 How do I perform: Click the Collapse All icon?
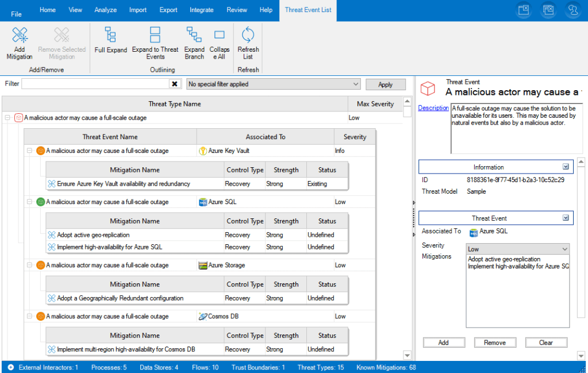click(x=219, y=36)
